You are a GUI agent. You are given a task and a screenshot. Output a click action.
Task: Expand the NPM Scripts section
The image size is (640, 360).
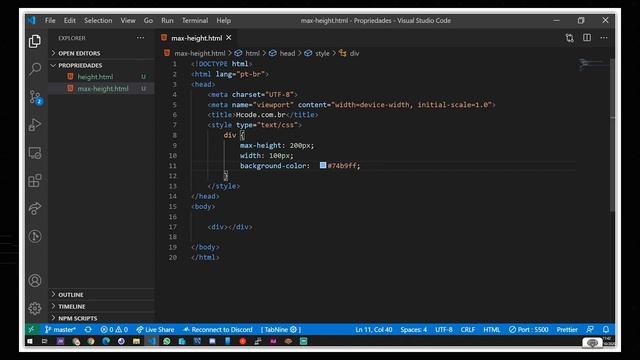click(x=102, y=318)
